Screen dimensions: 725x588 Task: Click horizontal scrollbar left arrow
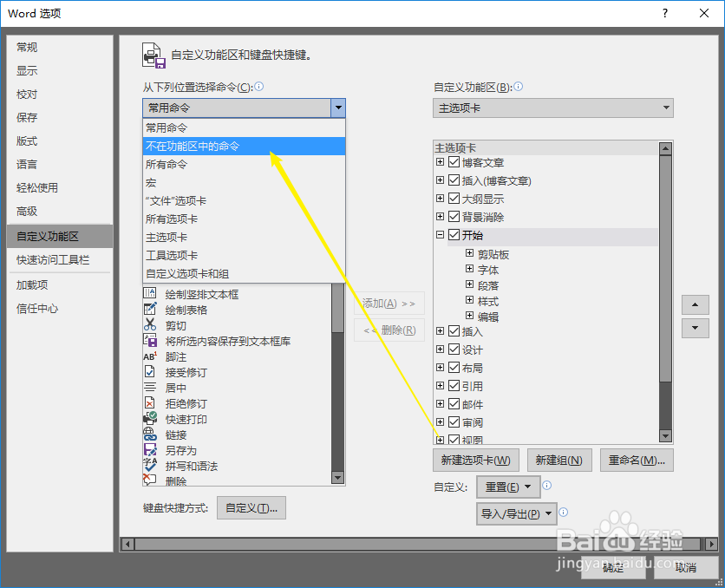[x=128, y=544]
